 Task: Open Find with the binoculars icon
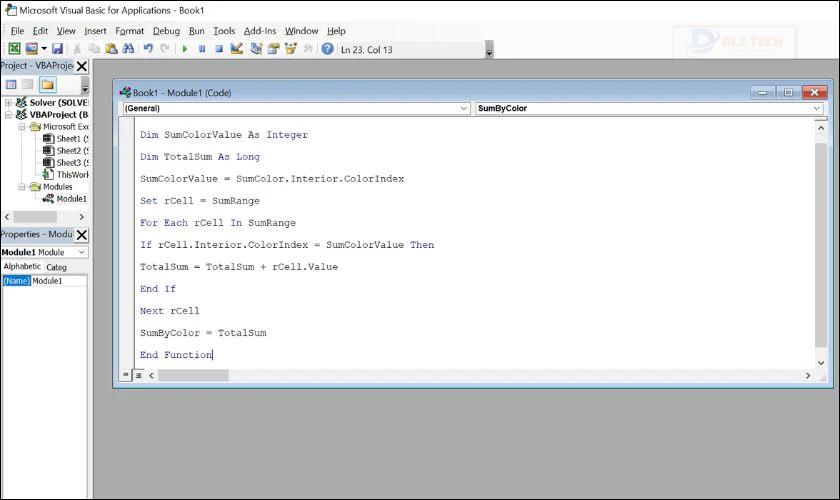tap(128, 49)
